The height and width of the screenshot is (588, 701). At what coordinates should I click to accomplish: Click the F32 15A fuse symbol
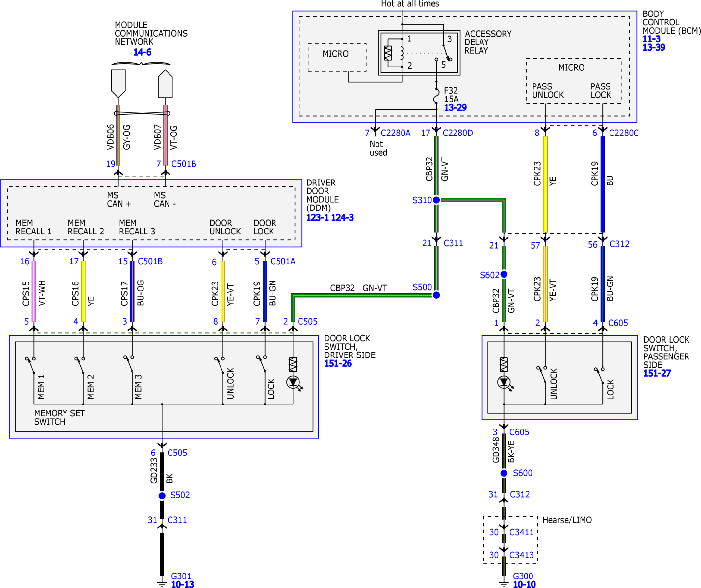(x=436, y=95)
